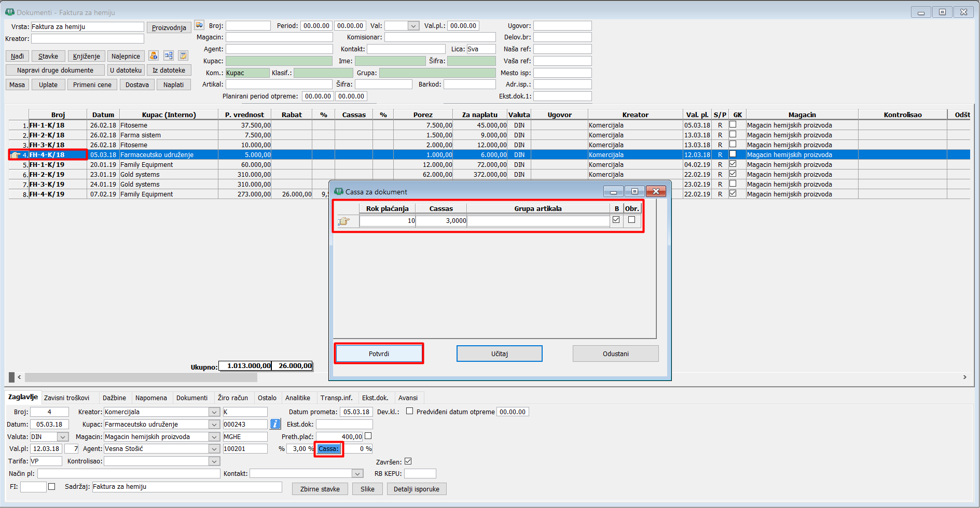Switch to Žiro račun tab
Viewport: 980px width, 508px height.
coord(233,398)
